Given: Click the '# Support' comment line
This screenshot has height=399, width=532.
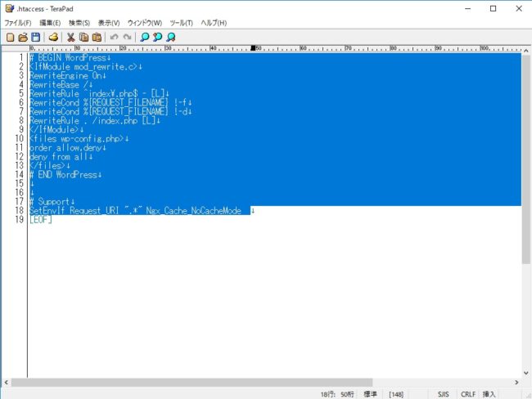Looking at the screenshot, I should point(52,202).
